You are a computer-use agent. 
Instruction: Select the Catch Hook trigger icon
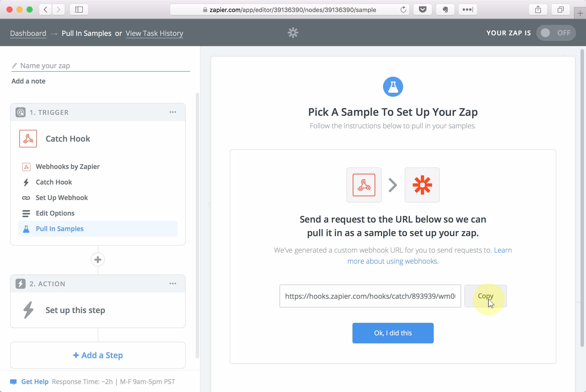(28, 138)
